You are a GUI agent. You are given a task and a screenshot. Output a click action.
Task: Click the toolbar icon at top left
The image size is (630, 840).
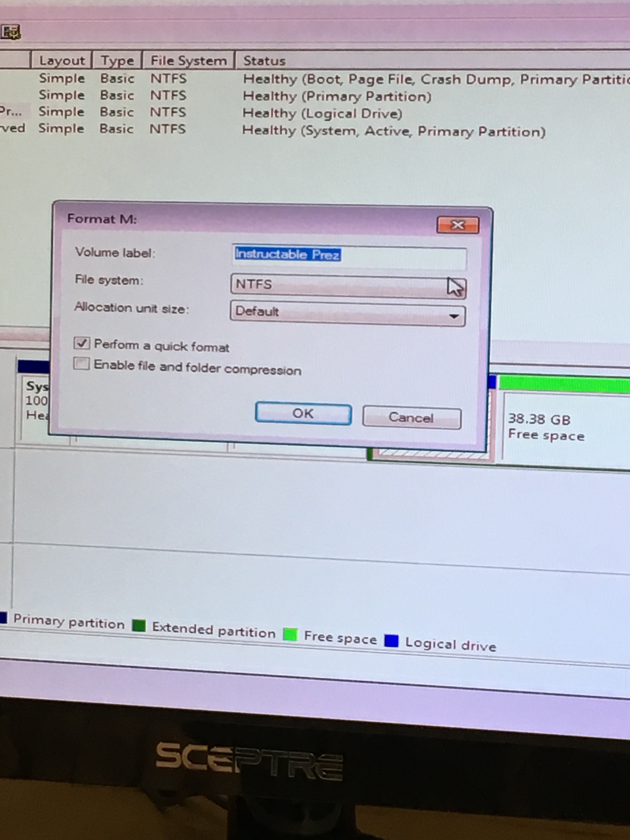[11, 32]
